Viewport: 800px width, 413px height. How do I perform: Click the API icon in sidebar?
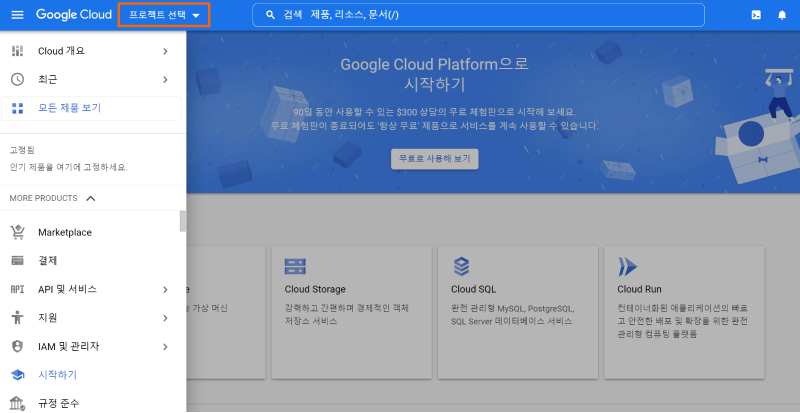point(17,289)
